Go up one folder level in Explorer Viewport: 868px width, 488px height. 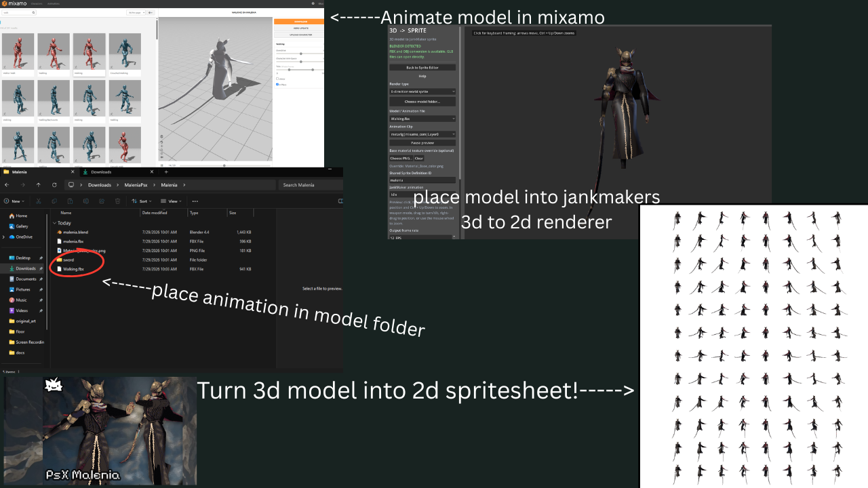pyautogui.click(x=39, y=185)
